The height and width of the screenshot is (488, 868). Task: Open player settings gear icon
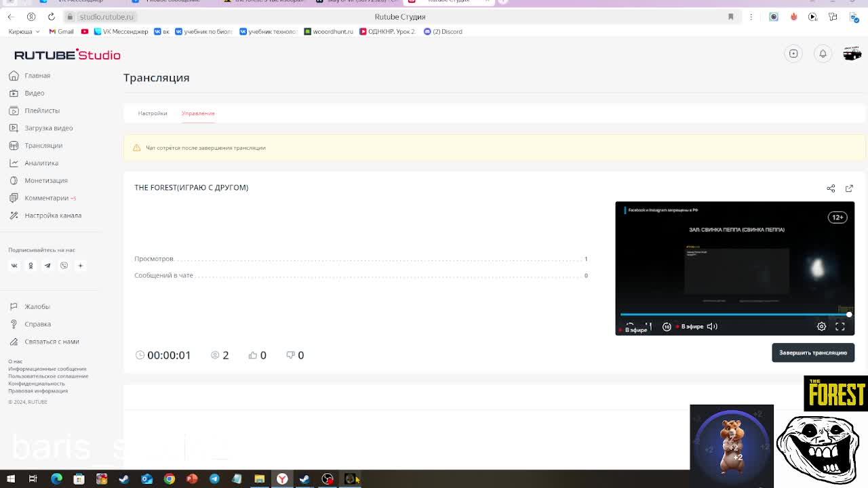tap(821, 327)
